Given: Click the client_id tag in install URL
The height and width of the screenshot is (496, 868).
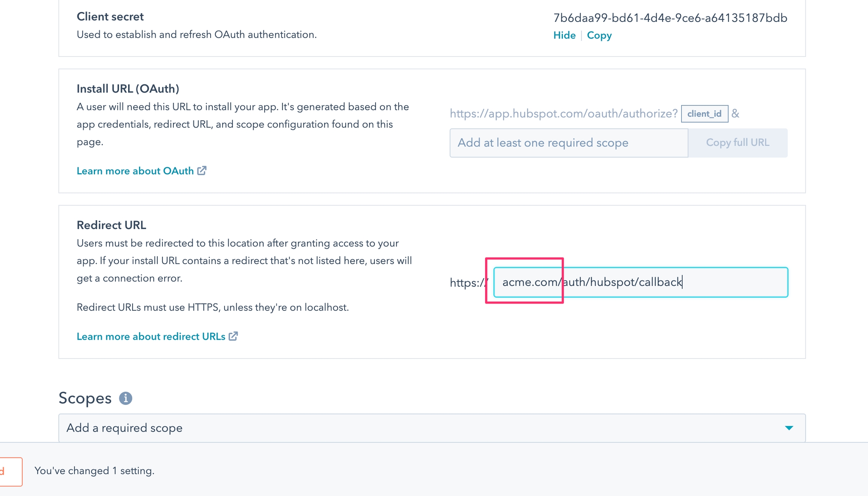Looking at the screenshot, I should pos(704,114).
